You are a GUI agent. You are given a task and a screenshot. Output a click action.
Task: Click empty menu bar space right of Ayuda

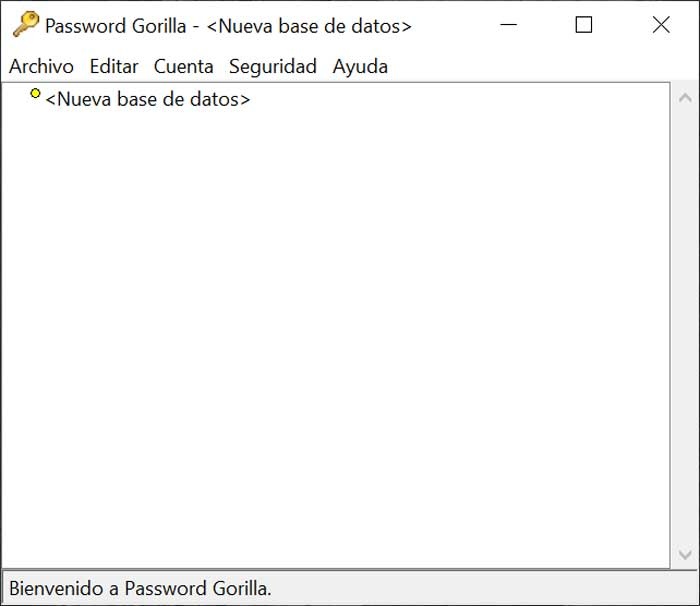point(540,67)
